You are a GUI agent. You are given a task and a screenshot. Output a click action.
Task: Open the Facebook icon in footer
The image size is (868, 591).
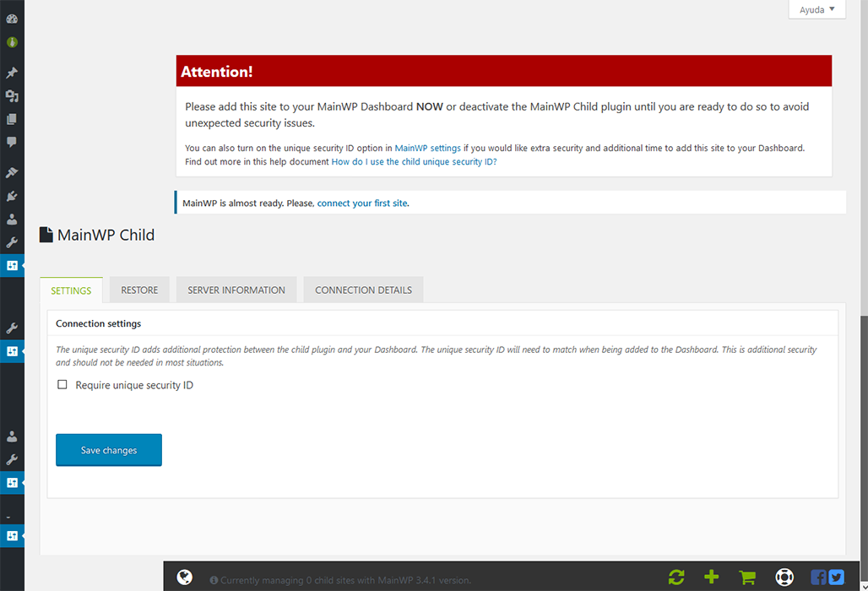click(x=819, y=577)
